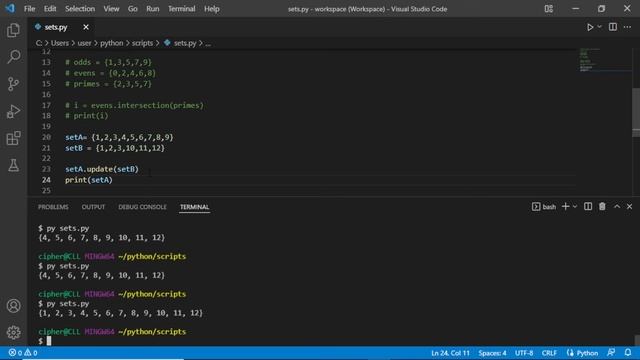Open the Source Control view
Image resolution: width=640 pixels, height=360 pixels.
13,84
